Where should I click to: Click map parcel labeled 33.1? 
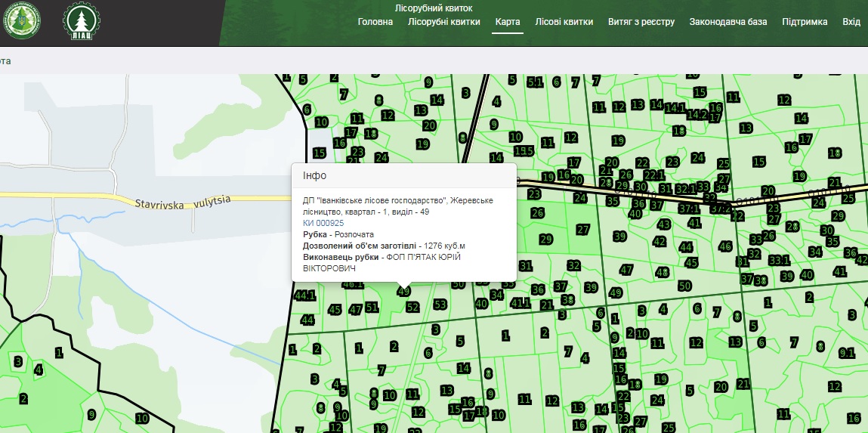click(778, 260)
